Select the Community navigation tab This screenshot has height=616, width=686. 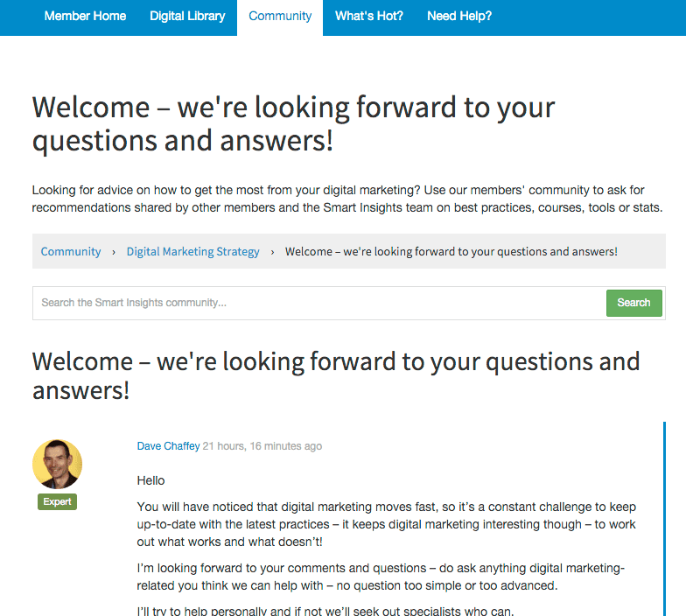coord(280,16)
